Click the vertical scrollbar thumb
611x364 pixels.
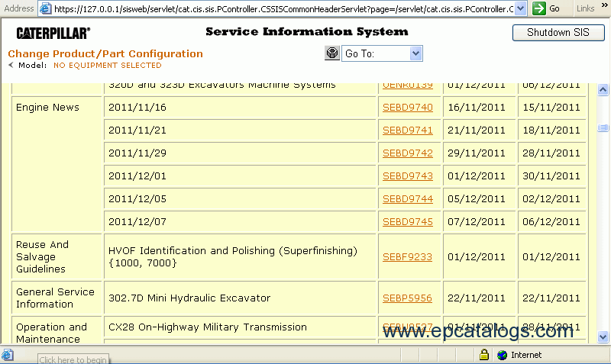click(x=603, y=127)
